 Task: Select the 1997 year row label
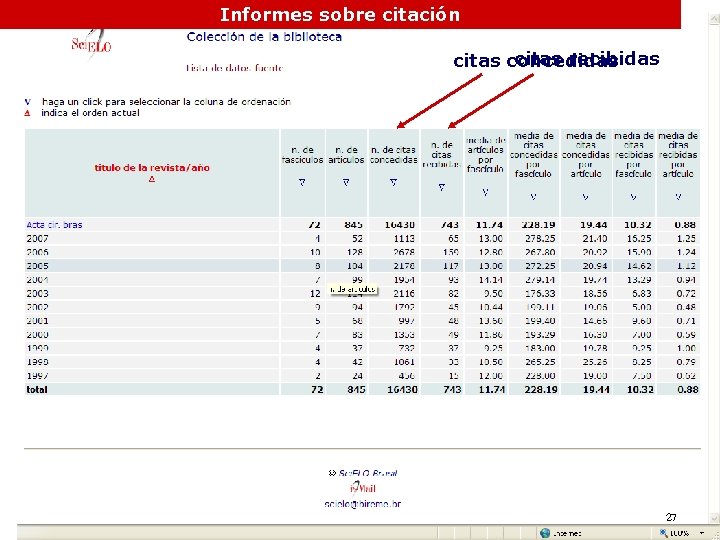point(37,376)
